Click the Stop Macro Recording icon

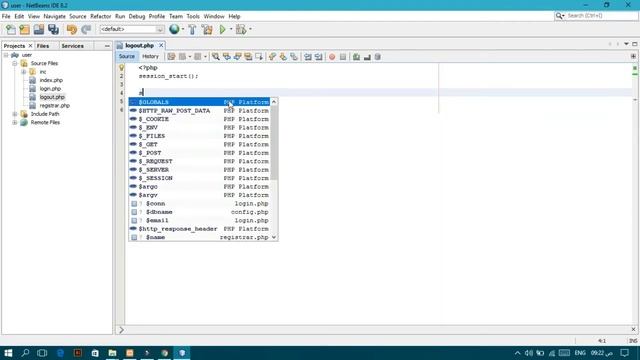point(343,57)
